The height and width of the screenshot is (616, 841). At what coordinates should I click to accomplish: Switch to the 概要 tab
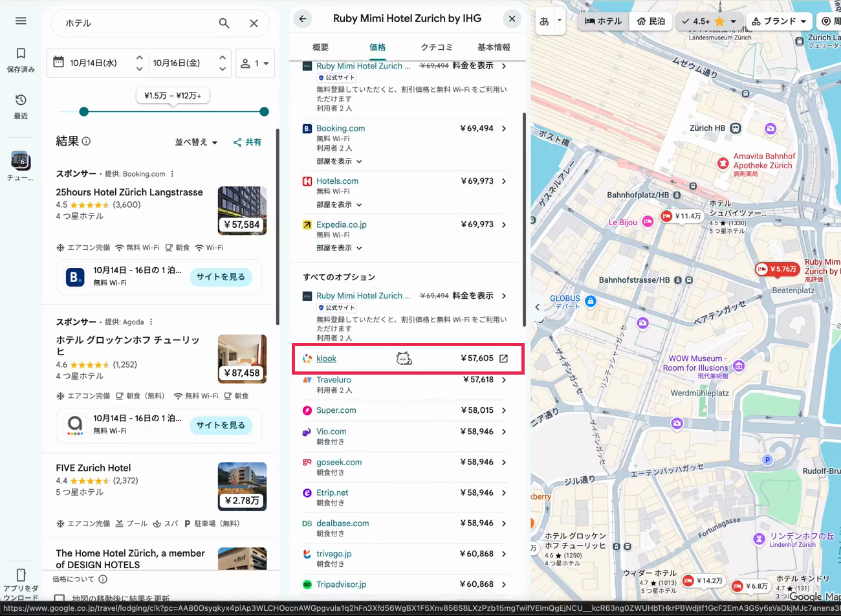(x=320, y=47)
